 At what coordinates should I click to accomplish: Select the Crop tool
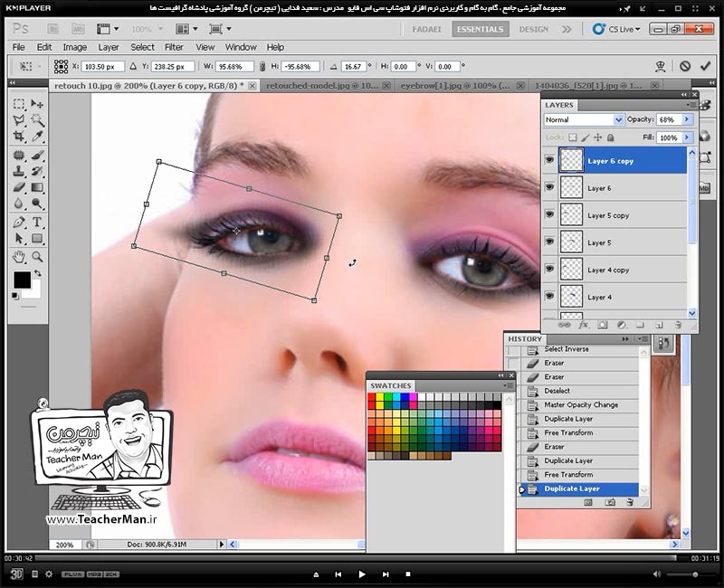18,137
